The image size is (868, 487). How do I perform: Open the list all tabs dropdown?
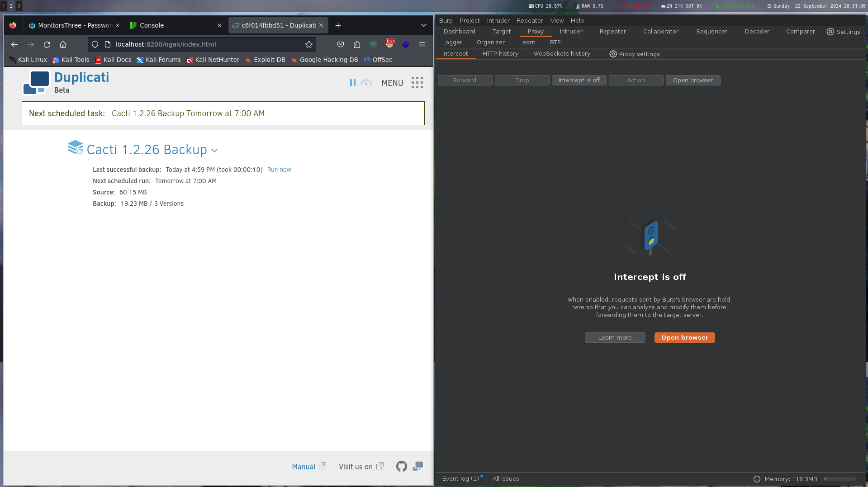[x=423, y=25]
